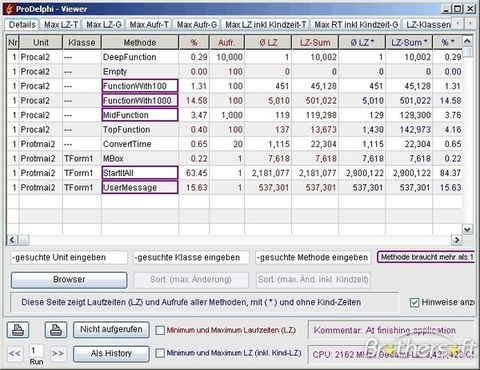This screenshot has width=480, height=370.
Task: Sort table by LZ-Sum column header
Action: tap(315, 42)
